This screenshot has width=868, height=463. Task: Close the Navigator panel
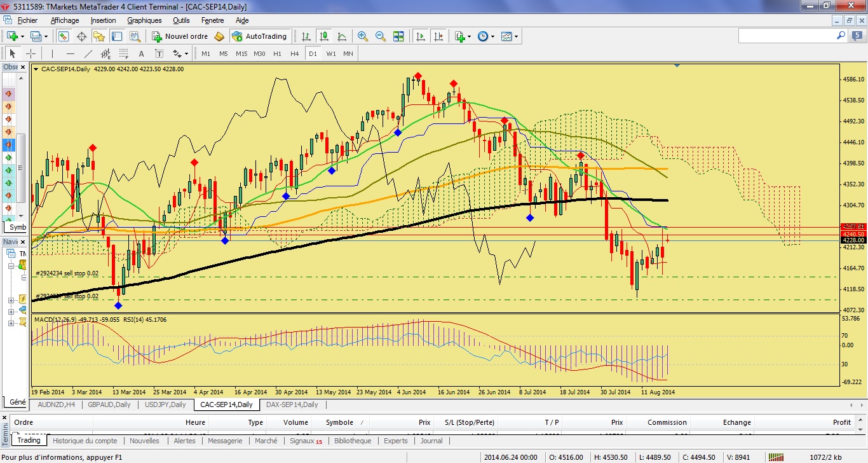(x=24, y=242)
